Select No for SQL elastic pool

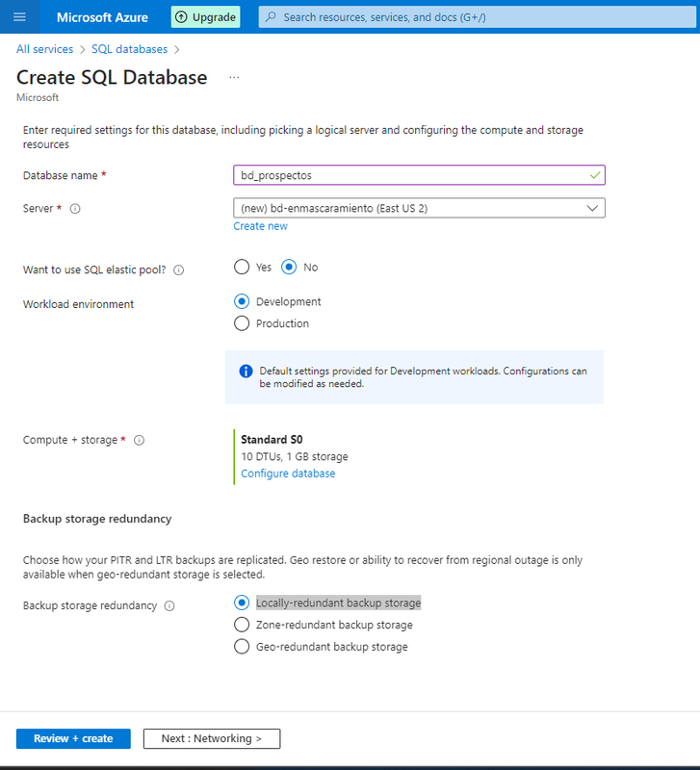click(289, 268)
